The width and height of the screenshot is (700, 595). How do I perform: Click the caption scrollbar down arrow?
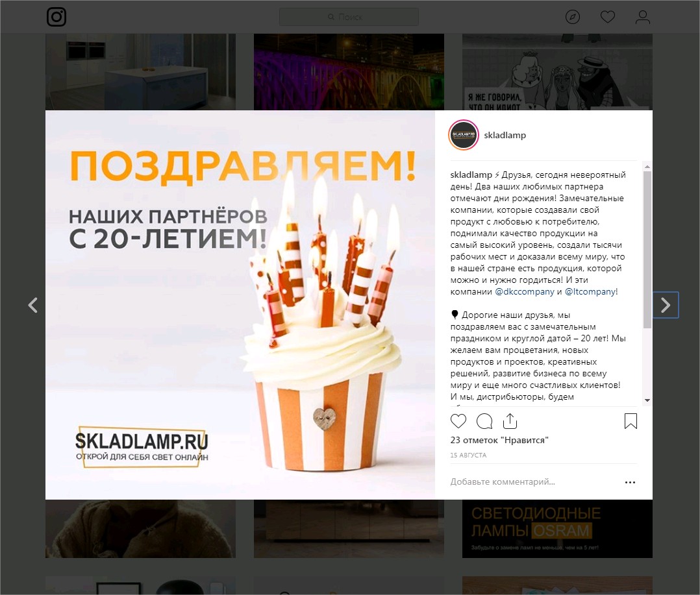coord(647,400)
